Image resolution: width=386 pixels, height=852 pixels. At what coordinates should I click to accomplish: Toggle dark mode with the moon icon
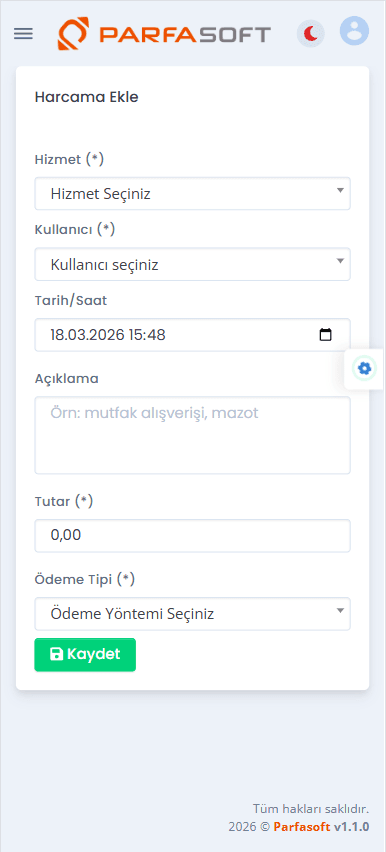(x=311, y=34)
